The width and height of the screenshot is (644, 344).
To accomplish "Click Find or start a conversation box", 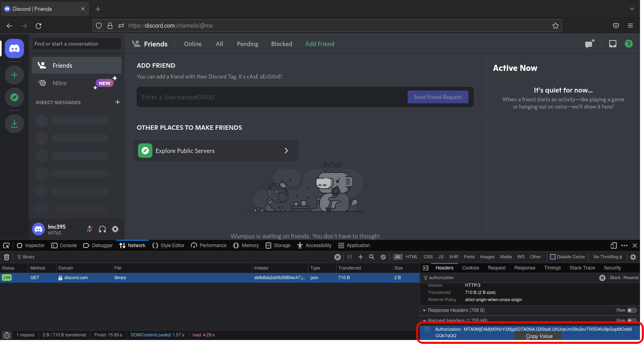I will coord(77,44).
